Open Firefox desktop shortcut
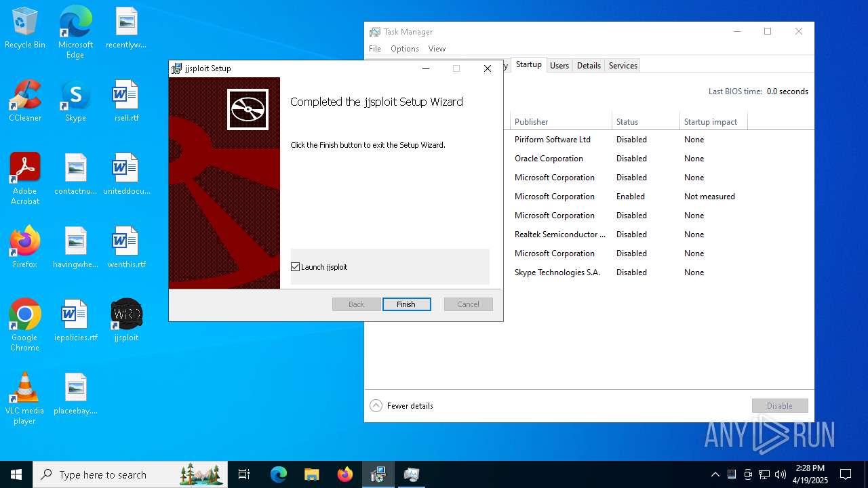This screenshot has width=868, height=488. point(25,248)
